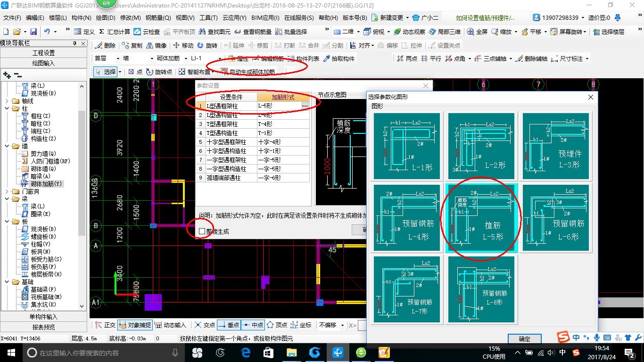
Task: Expand 轴线 tree node
Action: [6, 101]
